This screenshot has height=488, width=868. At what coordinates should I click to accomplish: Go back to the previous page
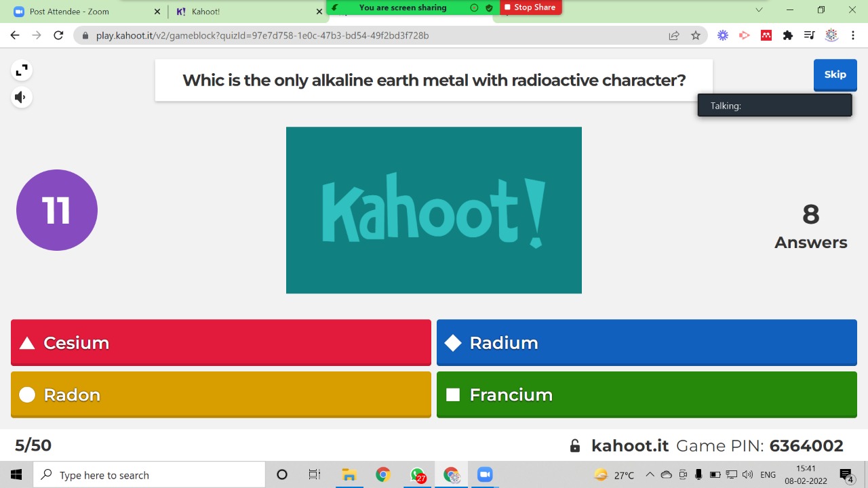[15, 35]
